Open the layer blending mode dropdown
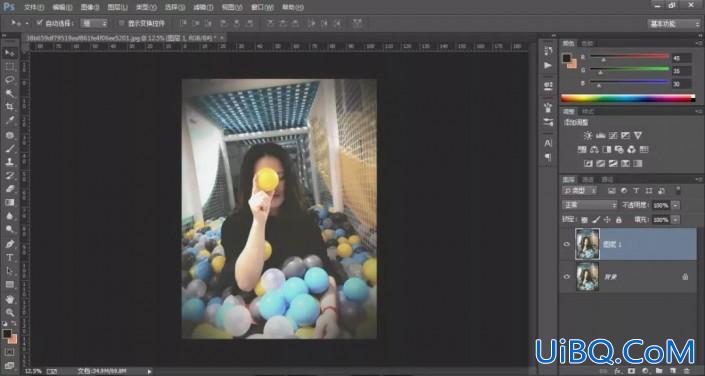The image size is (705, 376). [x=590, y=205]
